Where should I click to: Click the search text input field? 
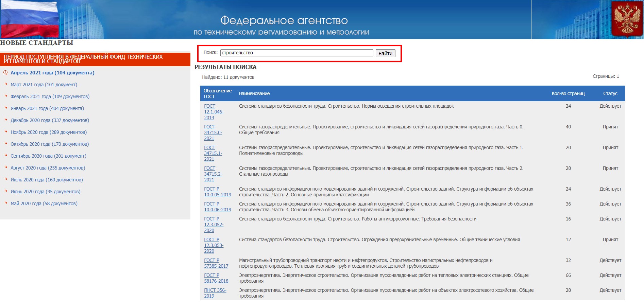point(296,53)
